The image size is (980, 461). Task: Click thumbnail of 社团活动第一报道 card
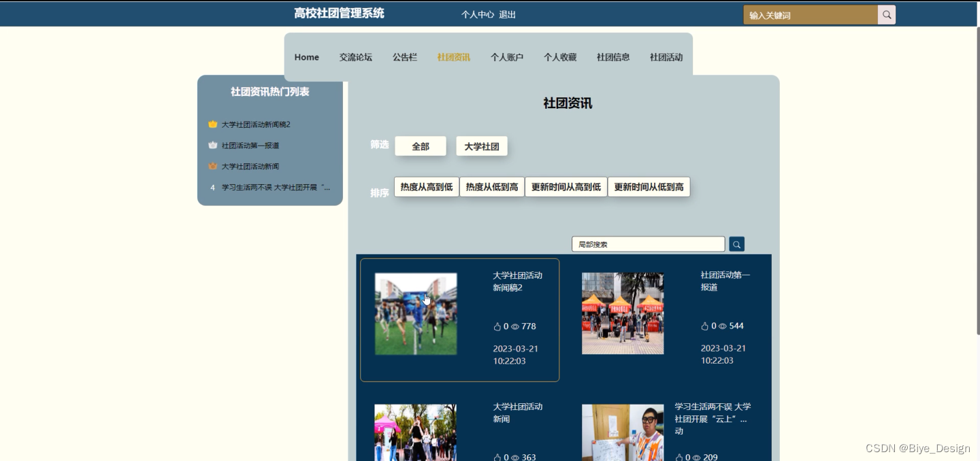(623, 313)
